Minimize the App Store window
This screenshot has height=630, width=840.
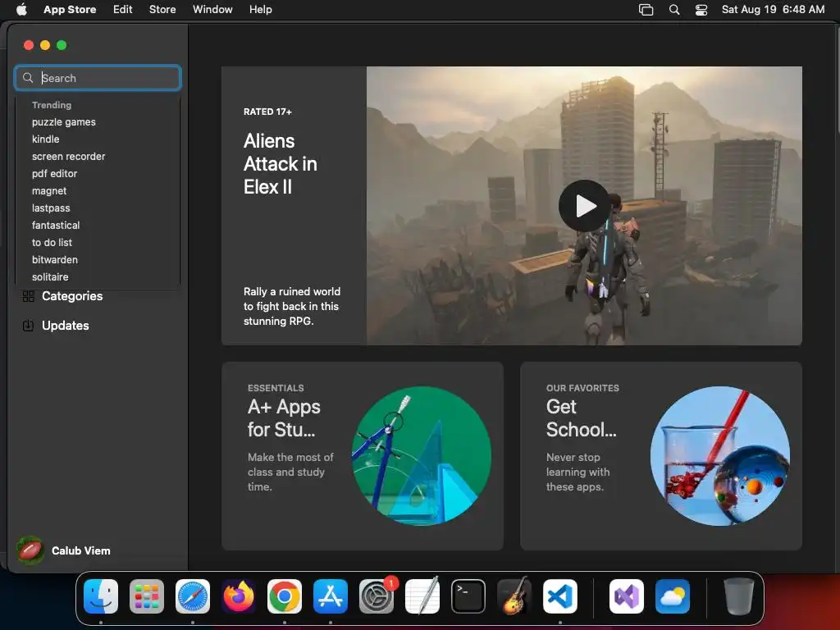45,45
